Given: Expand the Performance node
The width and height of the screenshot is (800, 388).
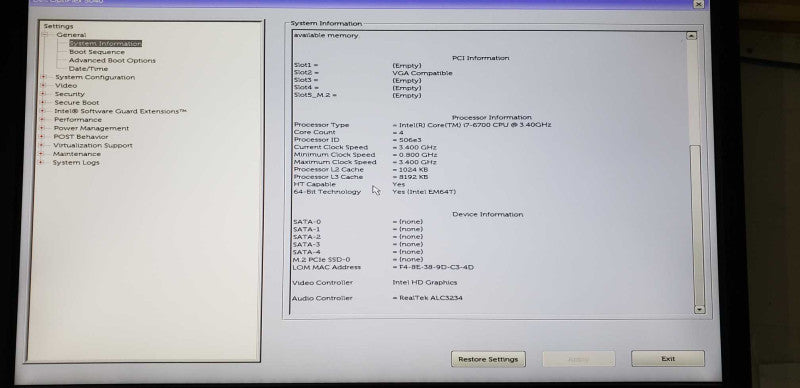Looking at the screenshot, I should (42, 119).
